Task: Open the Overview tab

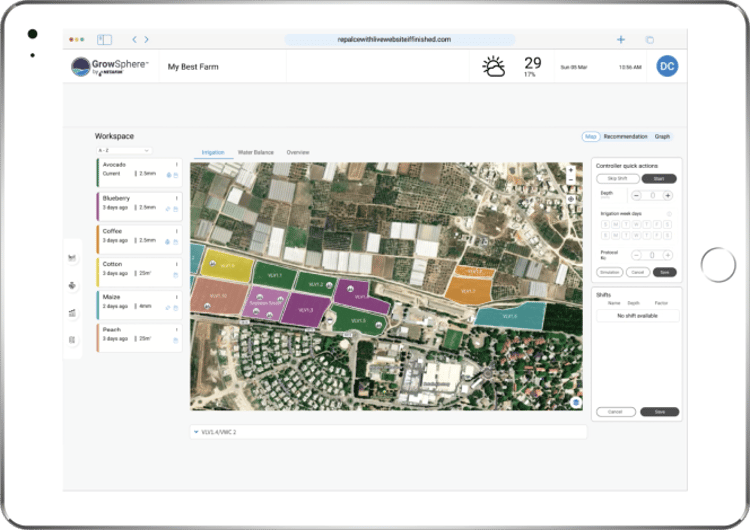Action: pos(298,152)
